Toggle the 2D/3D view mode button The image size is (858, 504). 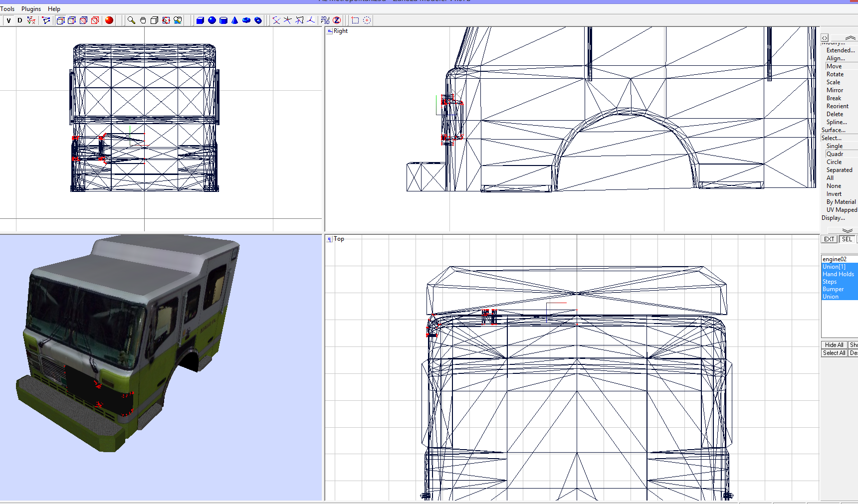pyautogui.click(x=325, y=20)
